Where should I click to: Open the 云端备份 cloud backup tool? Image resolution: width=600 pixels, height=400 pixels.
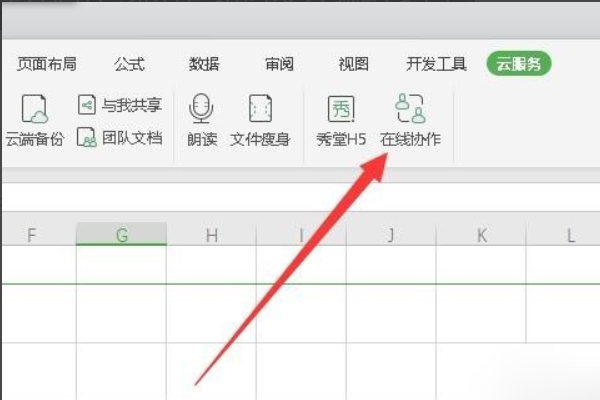tap(34, 120)
